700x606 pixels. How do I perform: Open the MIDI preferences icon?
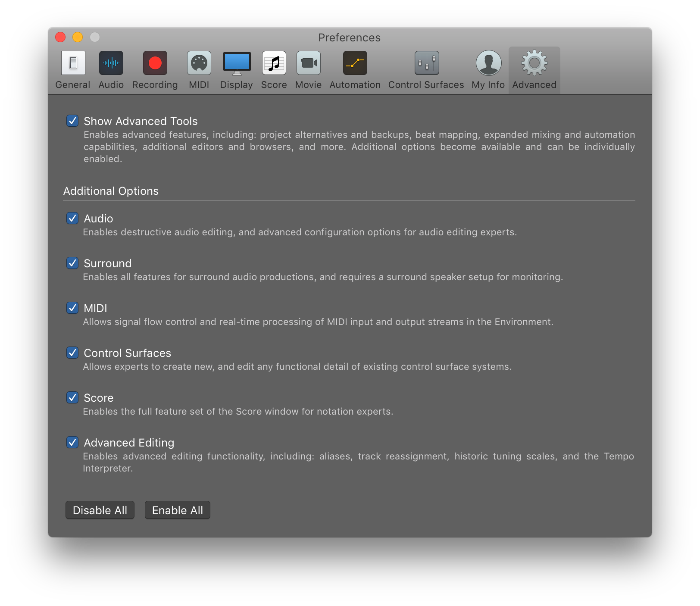point(199,63)
